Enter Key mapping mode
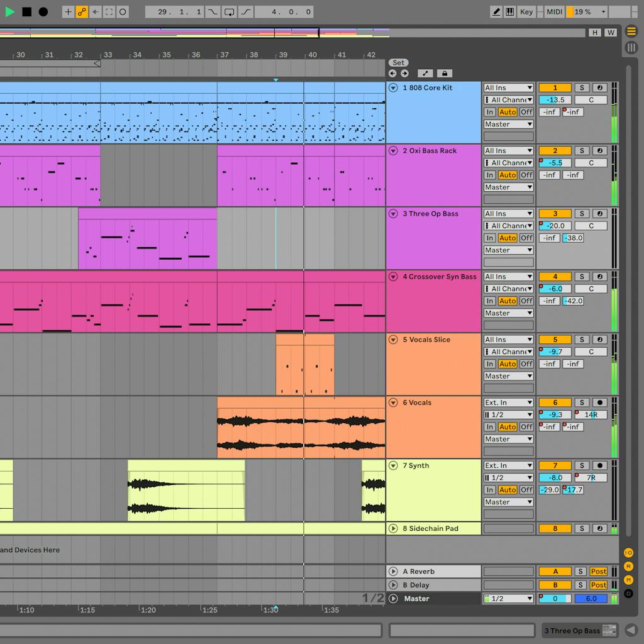This screenshot has height=644, width=644. tap(526, 11)
